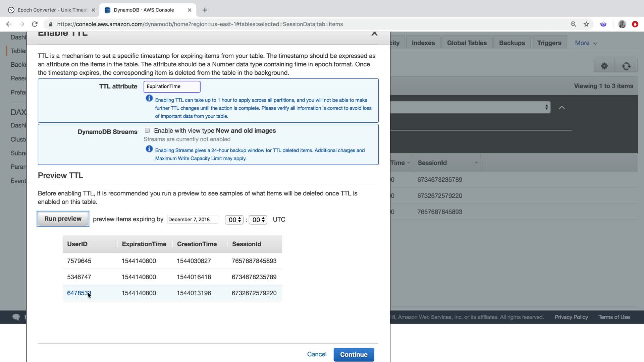Screen dimensions: 644x362
Task: Click the user profile avatar
Action: 622,24
